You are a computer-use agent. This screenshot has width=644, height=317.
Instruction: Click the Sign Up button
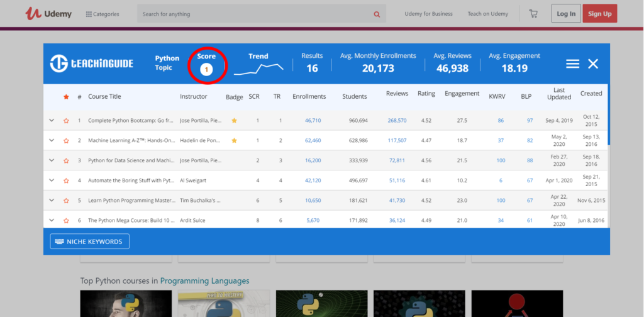tap(599, 14)
